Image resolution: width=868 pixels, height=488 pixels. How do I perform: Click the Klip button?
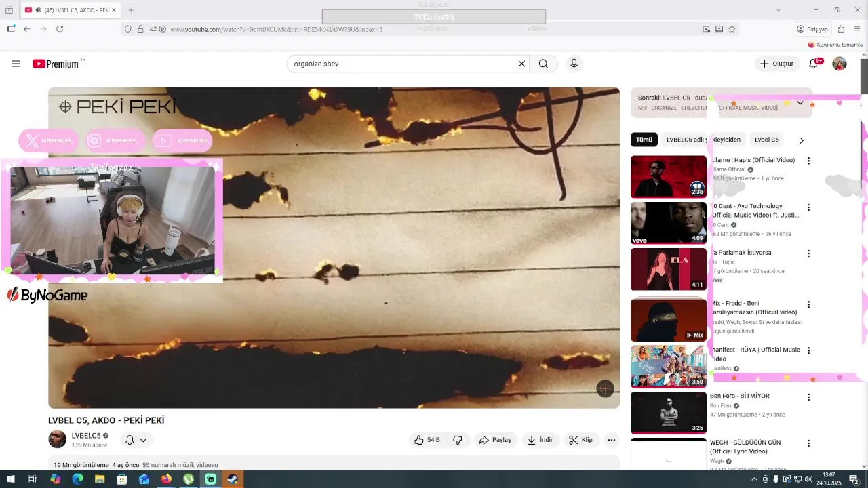coord(580,440)
